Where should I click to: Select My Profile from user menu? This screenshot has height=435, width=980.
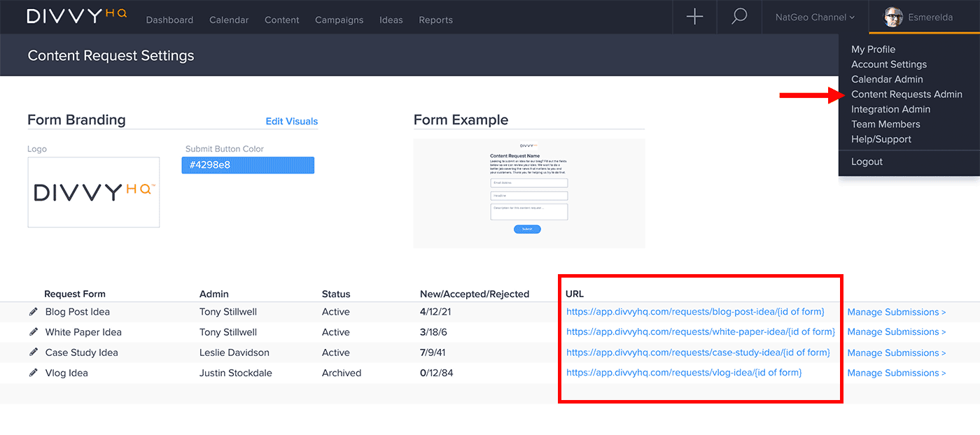click(x=873, y=49)
